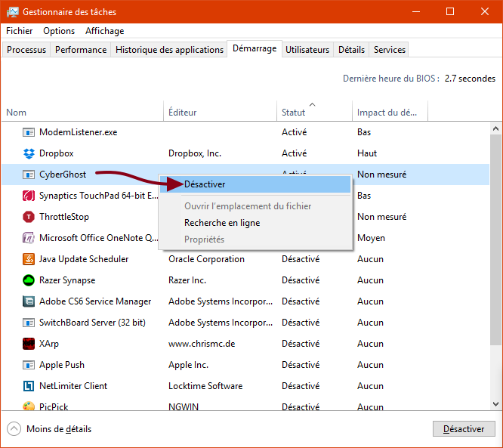503x448 pixels.
Task: Collapse view with Moins de détails arrow
Action: (14, 429)
